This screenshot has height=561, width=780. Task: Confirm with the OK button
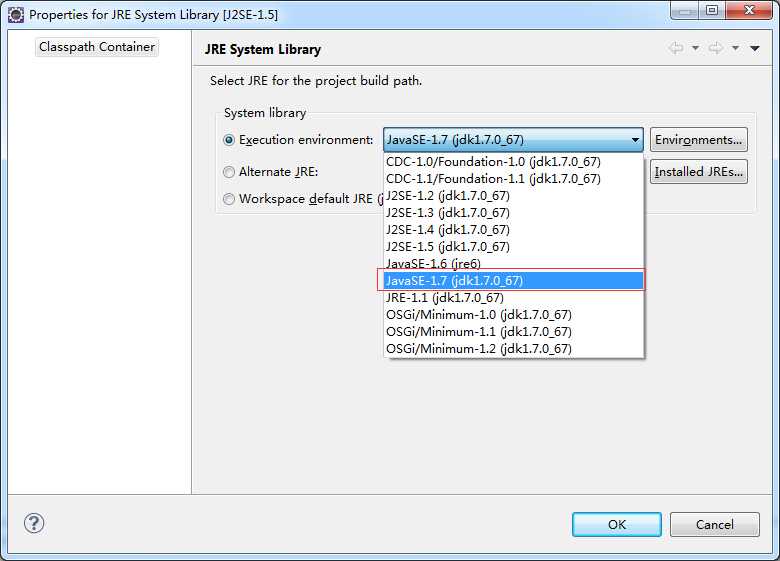pyautogui.click(x=617, y=524)
